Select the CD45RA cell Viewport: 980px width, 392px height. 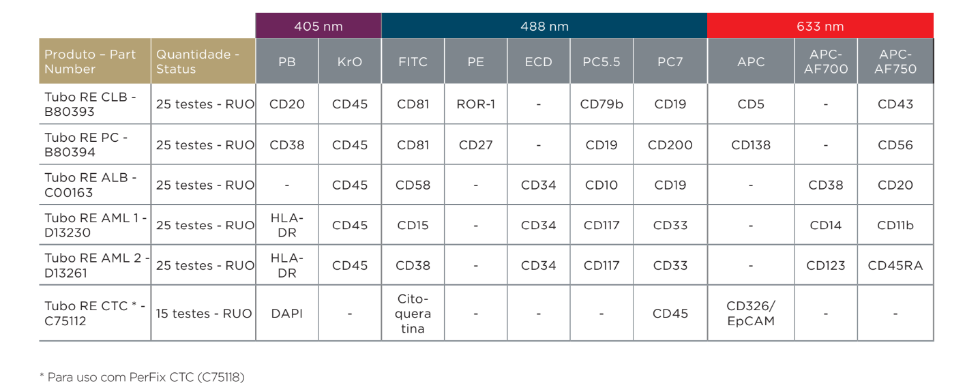895,265
